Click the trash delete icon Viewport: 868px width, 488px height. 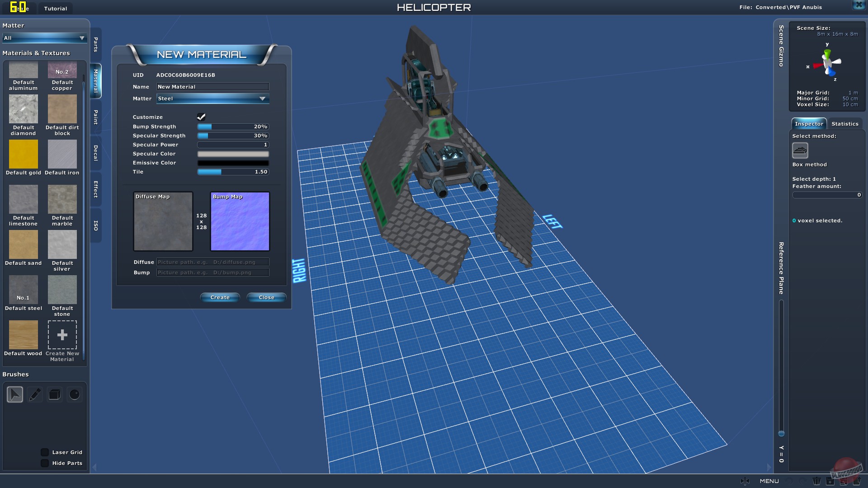[816, 481]
